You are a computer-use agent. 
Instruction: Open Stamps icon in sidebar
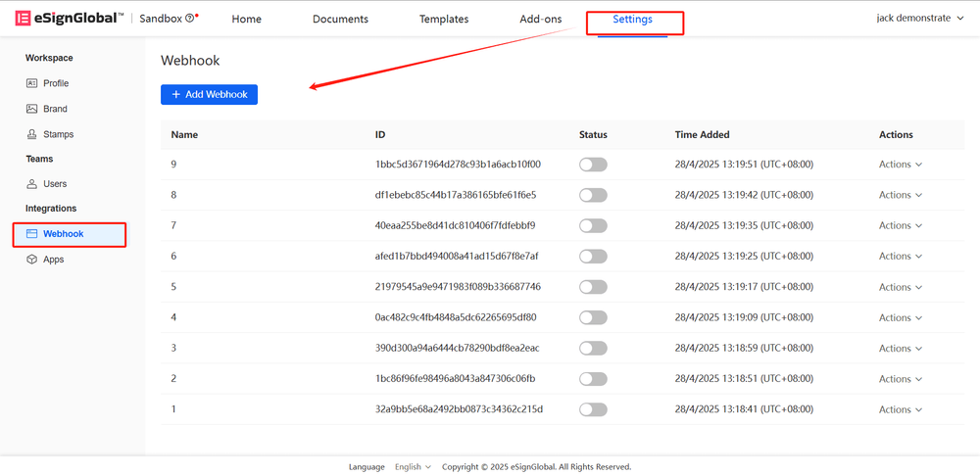point(32,134)
